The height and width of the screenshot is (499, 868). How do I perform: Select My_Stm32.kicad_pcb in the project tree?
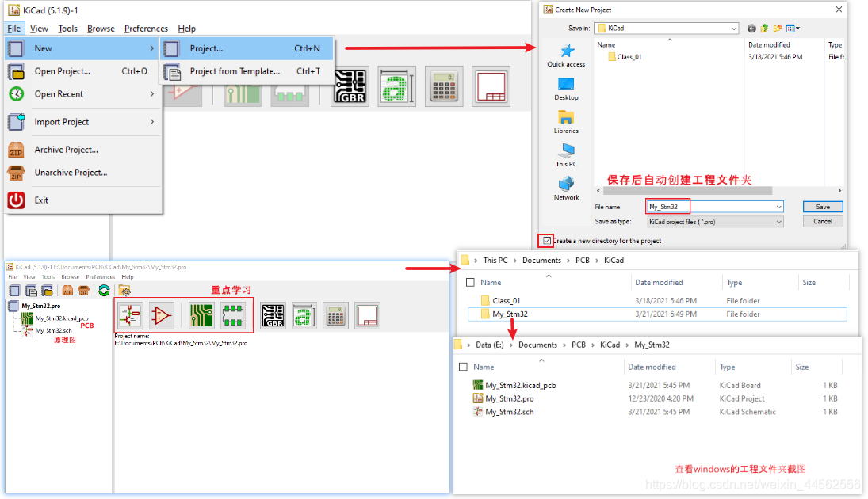[x=62, y=318]
